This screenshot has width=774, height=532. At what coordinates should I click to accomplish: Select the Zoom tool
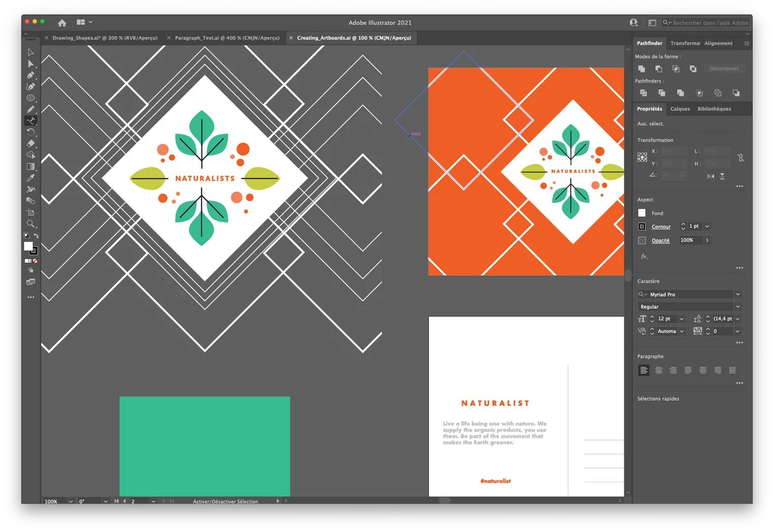point(30,224)
